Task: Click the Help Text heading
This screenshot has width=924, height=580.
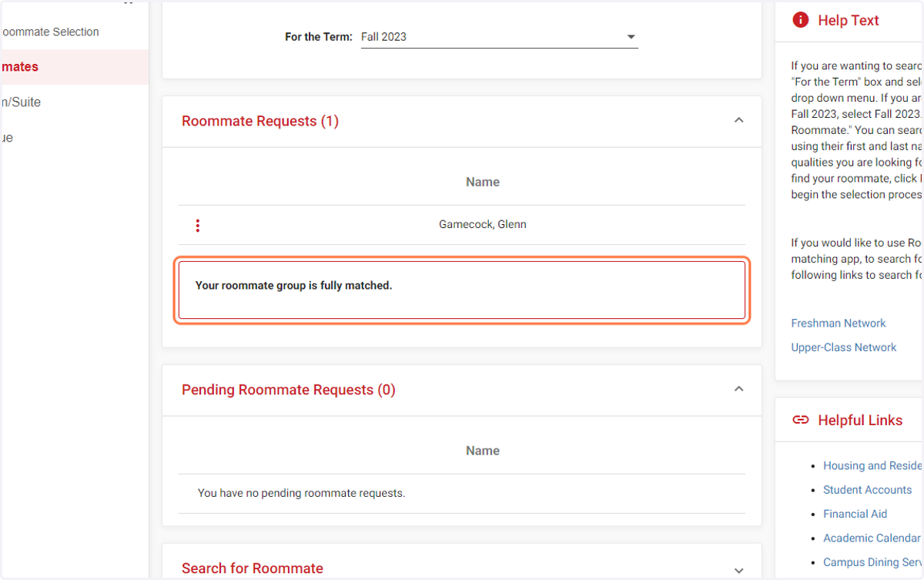Action: coord(849,21)
